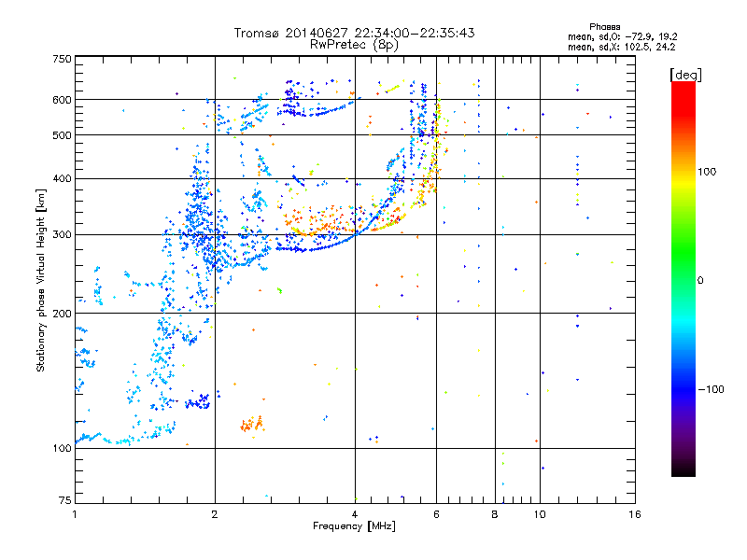Click the 'Frequency [MHz]' axis label
This screenshot has width=747, height=560.
pos(354,526)
